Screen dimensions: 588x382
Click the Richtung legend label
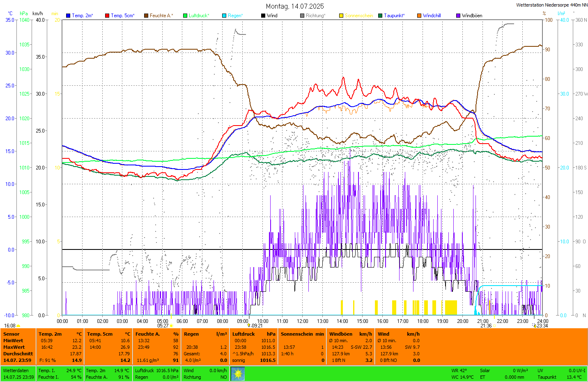(x=315, y=16)
